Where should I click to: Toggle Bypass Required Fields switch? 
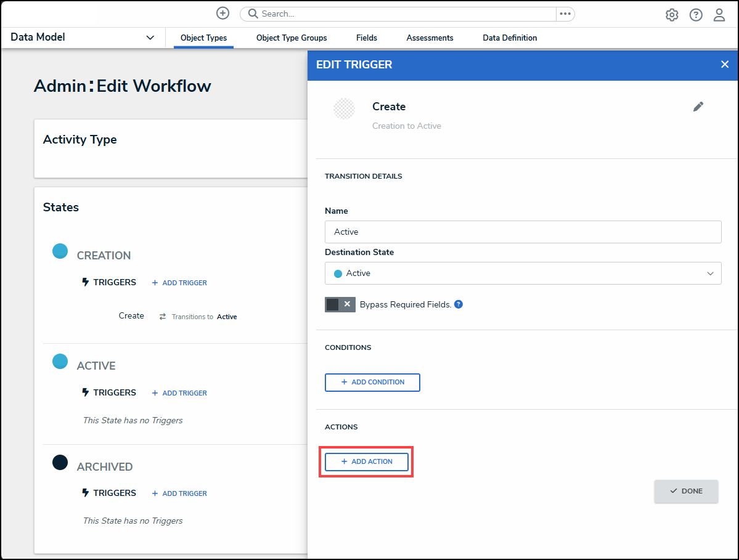coord(340,304)
